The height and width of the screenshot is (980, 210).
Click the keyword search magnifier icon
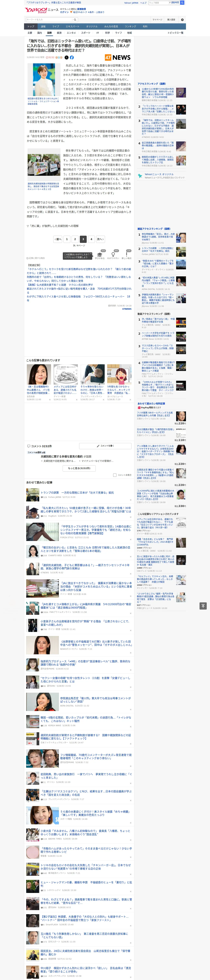(75, 20)
